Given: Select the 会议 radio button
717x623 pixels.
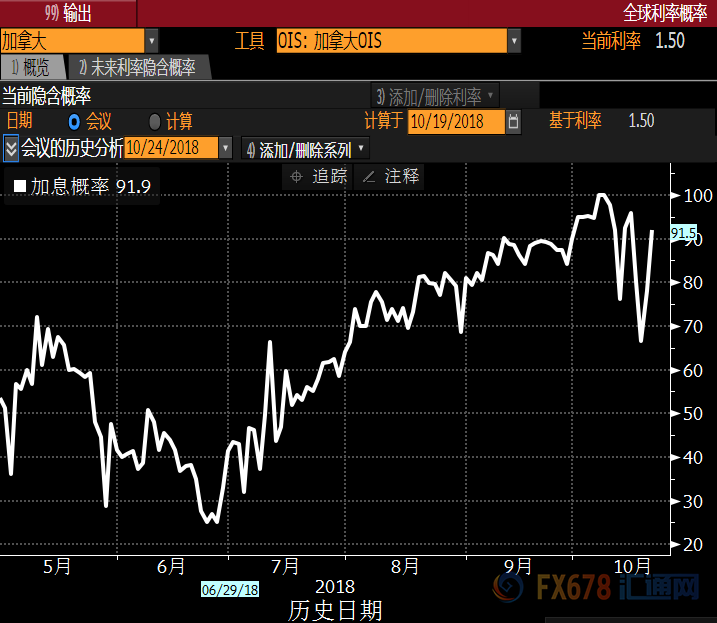Looking at the screenshot, I should coord(74,122).
